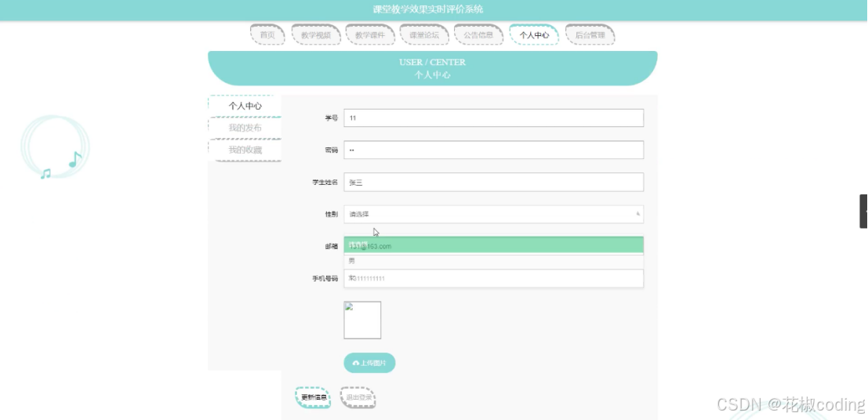Click the 手机号码 input field
868x420 pixels.
tap(493, 279)
